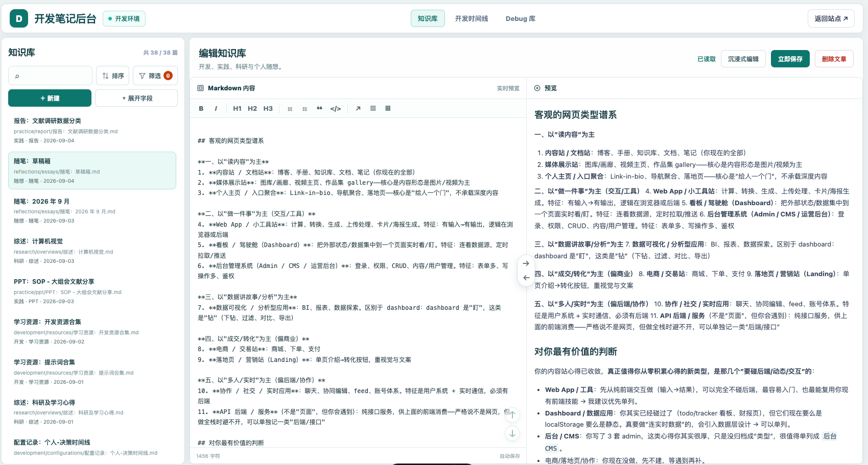Screen dimensions: 868x465
Task: Switch to Debug 库 tab
Action: 521,19
